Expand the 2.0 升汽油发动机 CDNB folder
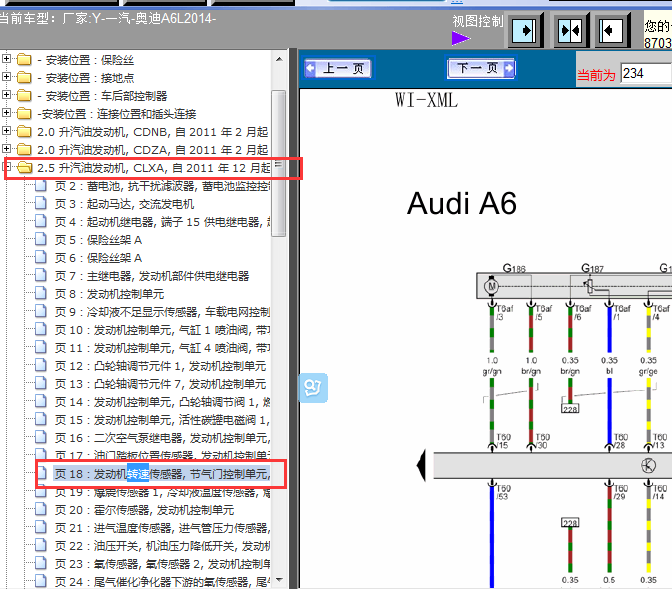 (6, 131)
